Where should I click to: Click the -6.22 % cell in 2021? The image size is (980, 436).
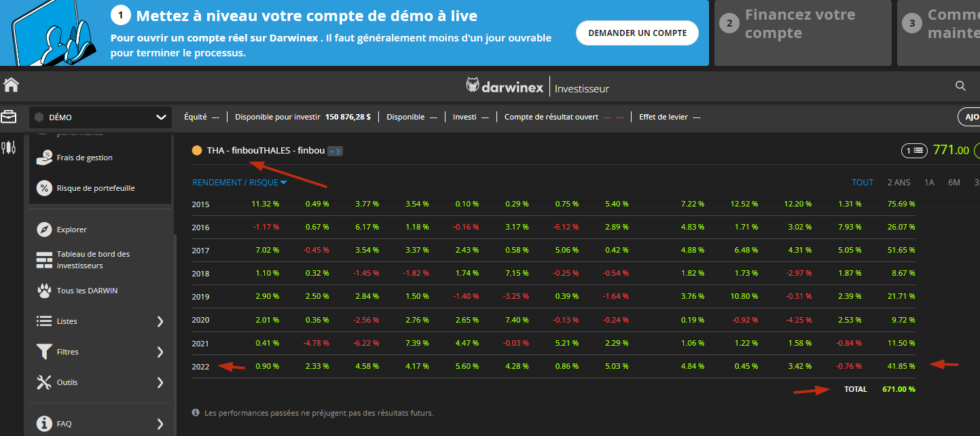[x=365, y=343]
